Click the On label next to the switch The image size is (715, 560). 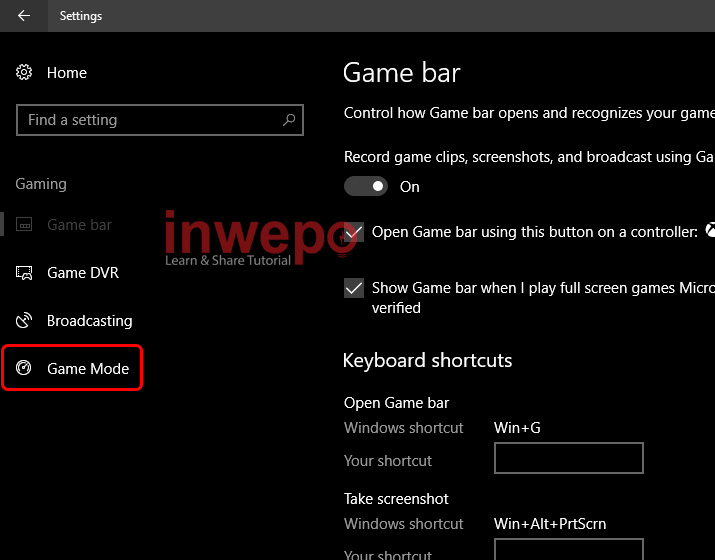pos(409,187)
